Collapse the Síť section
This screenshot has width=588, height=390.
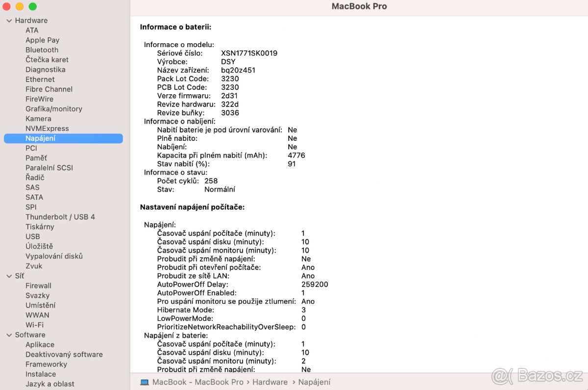(9, 276)
